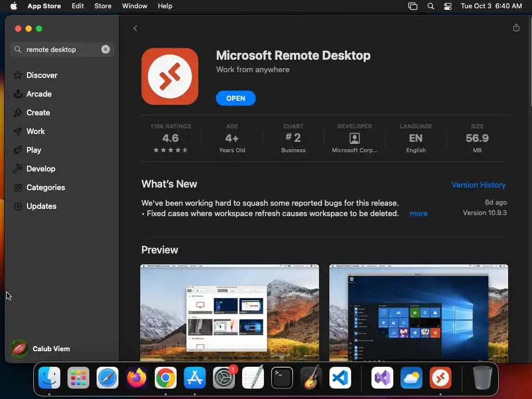Launch Microsoft Remote Desktop from the dock
The height and width of the screenshot is (399, 532).
441,378
